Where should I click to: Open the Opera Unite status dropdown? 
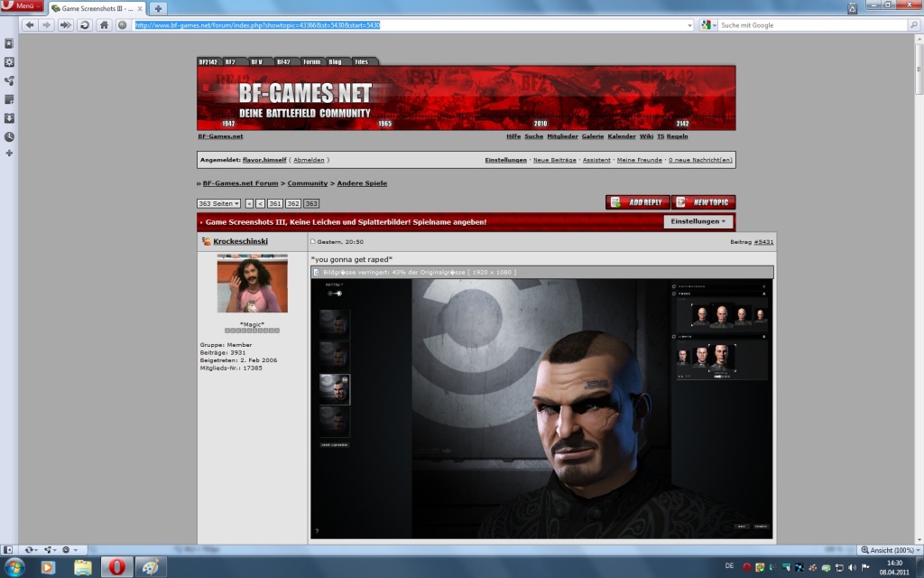pos(50,550)
